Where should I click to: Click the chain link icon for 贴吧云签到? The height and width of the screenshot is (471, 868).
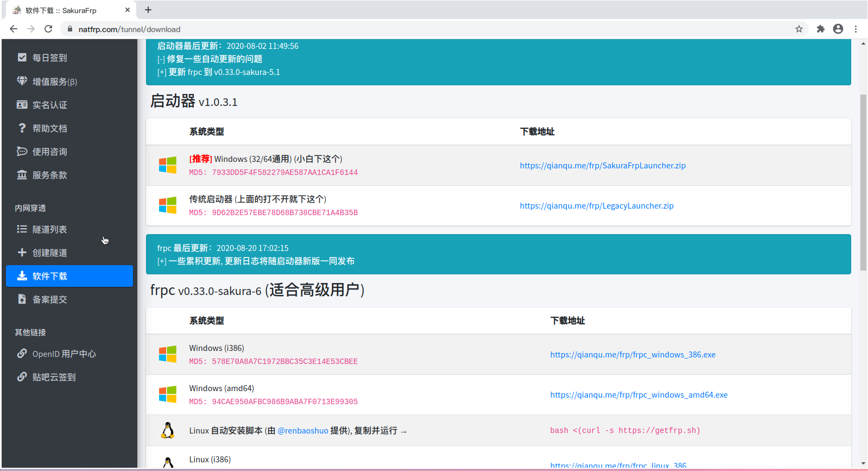pyautogui.click(x=22, y=376)
